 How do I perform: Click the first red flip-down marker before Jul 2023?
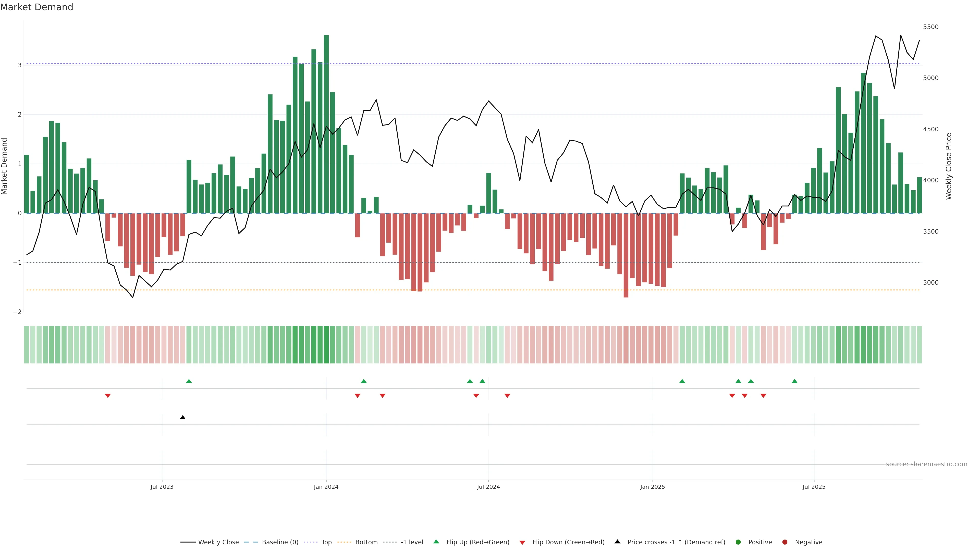tap(108, 396)
